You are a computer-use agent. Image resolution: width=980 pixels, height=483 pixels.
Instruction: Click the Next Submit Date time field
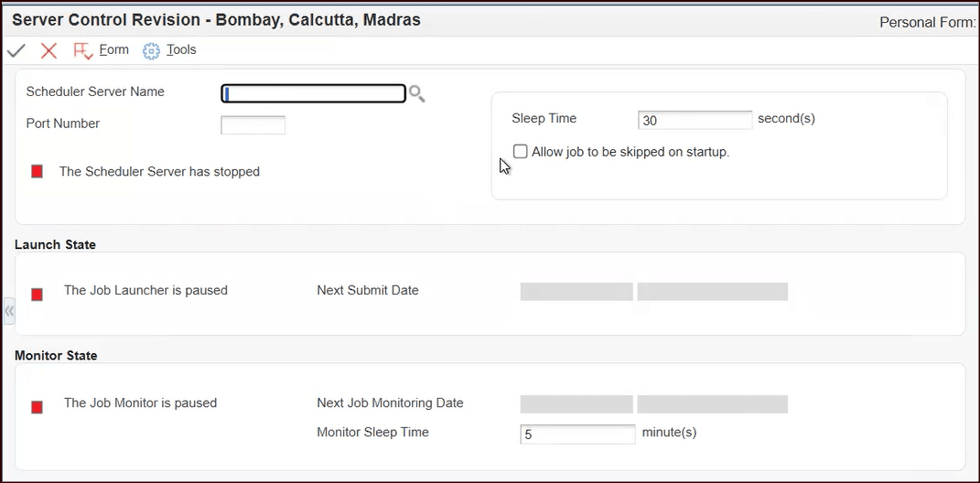tap(712, 292)
